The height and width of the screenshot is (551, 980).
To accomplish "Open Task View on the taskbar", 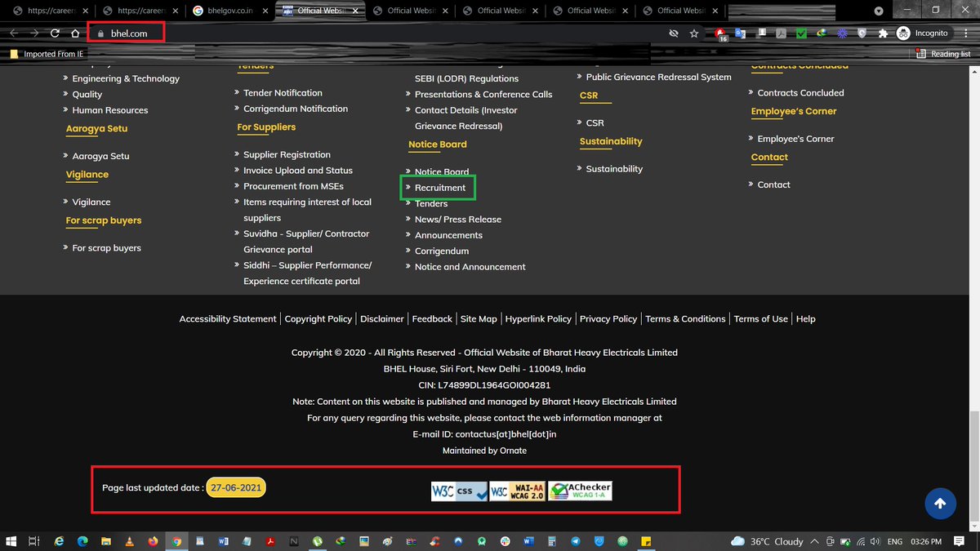I will pos(34,541).
